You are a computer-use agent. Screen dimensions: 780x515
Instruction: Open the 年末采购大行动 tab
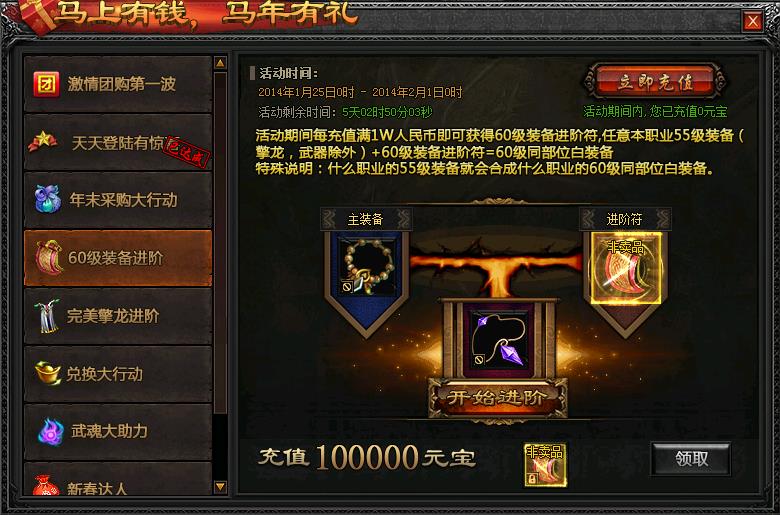pos(118,200)
